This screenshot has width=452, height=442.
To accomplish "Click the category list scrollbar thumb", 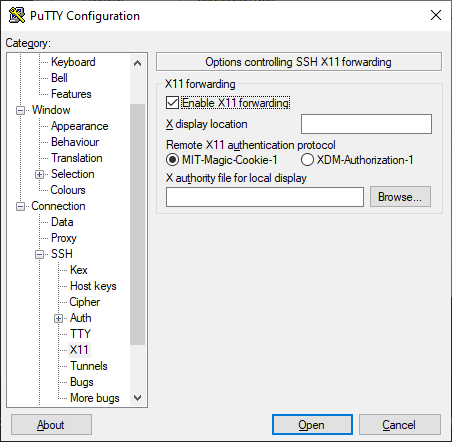I will click(x=137, y=224).
